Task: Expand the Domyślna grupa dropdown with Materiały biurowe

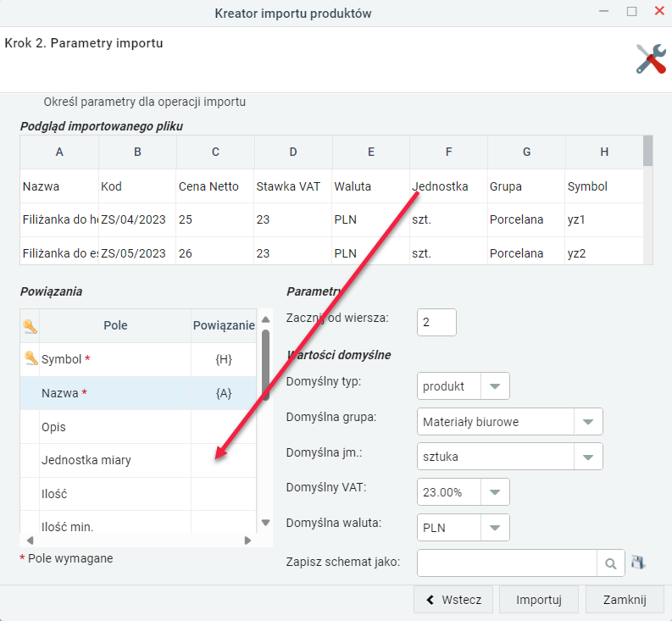Action: point(588,422)
